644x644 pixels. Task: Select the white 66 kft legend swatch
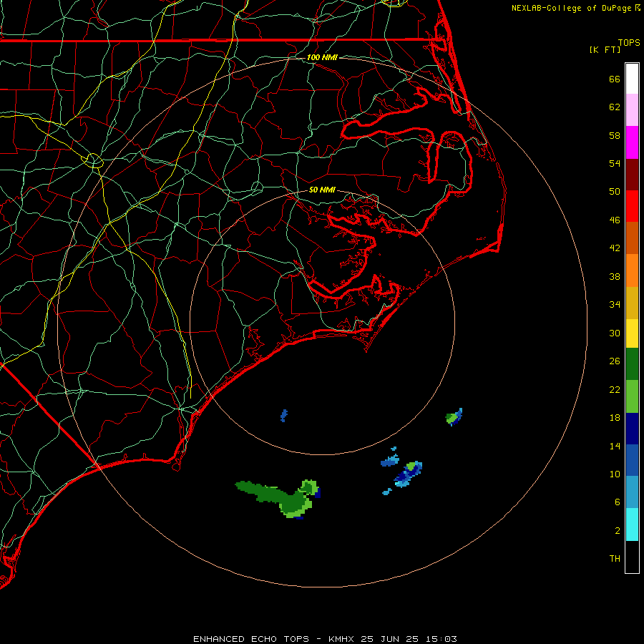click(x=632, y=79)
